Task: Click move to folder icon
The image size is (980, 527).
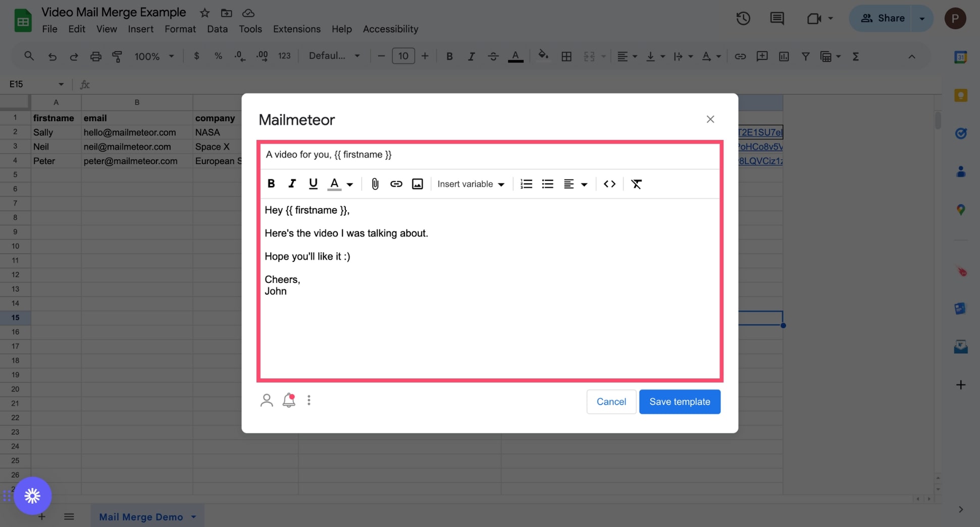Action: pos(226,13)
